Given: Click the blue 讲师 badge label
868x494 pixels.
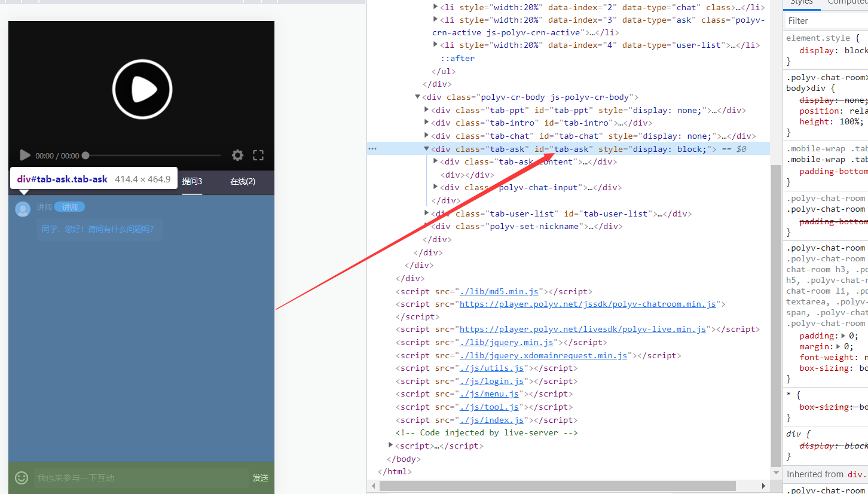Looking at the screenshot, I should coord(70,207).
